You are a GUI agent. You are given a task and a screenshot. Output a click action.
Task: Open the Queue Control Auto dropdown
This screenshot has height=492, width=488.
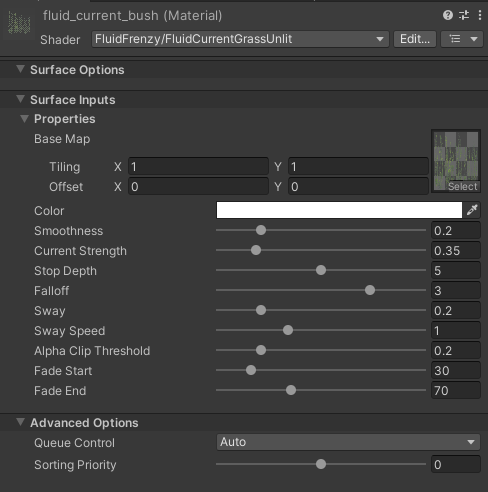click(348, 442)
